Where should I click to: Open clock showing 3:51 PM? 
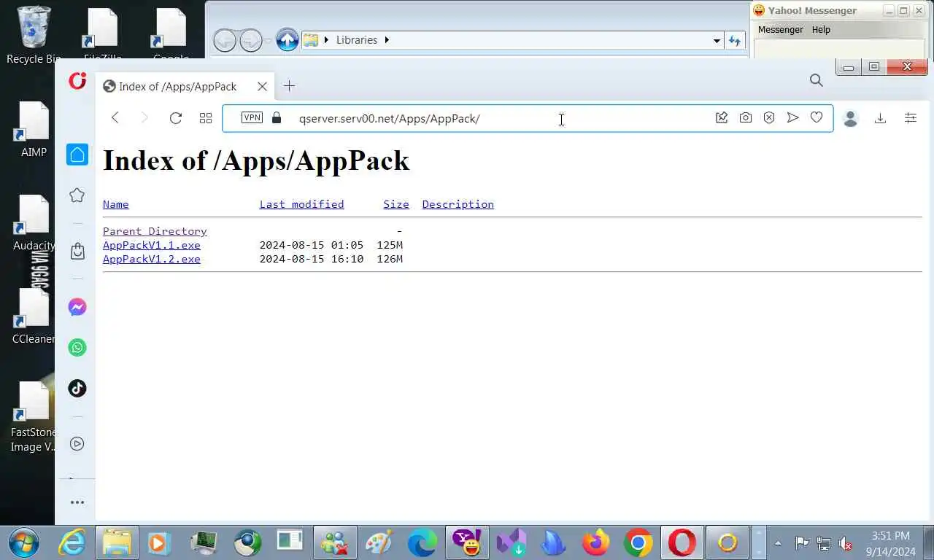(x=890, y=543)
